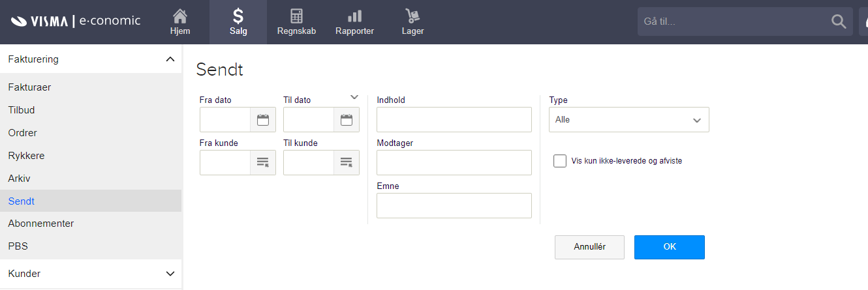Viewport: 868px width, 290px height.
Task: Open the Regnskab calculator icon
Action: (x=296, y=17)
